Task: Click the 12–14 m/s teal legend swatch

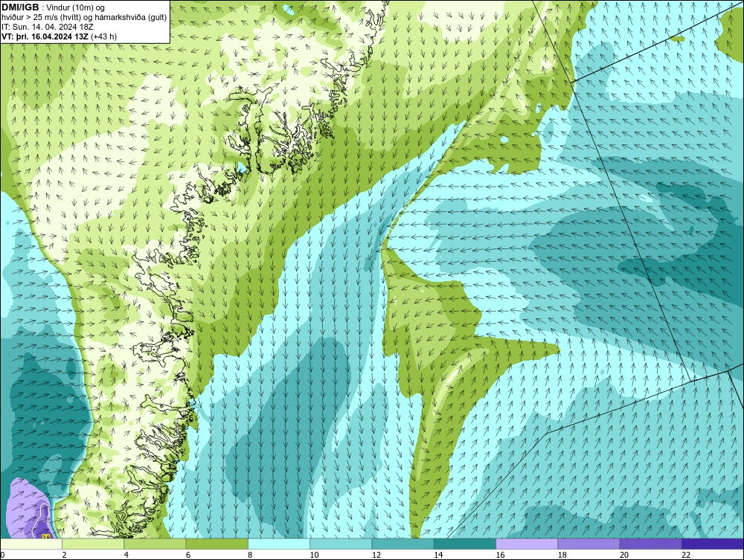Action: tap(403, 544)
